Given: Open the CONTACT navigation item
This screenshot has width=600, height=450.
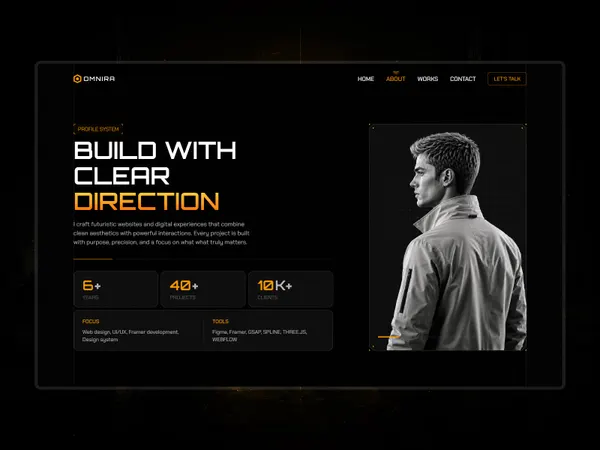Looking at the screenshot, I should 463,79.
